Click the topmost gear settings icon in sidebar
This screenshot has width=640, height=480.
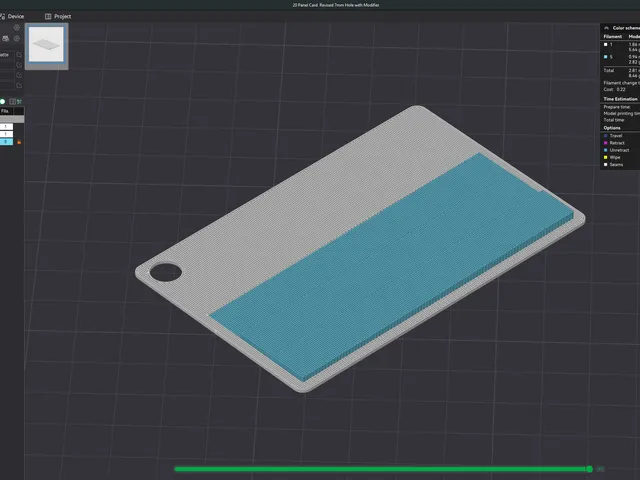(17, 27)
